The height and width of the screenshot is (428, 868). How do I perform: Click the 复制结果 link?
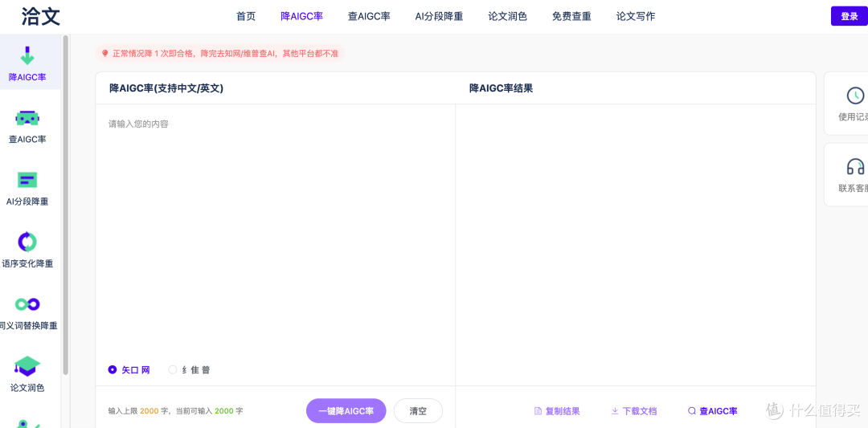point(557,411)
